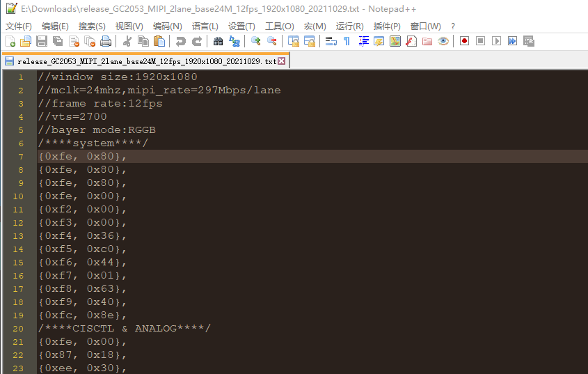Start macro recording with the red dot
Viewport: 588px width, 374px height.
pyautogui.click(x=464, y=41)
